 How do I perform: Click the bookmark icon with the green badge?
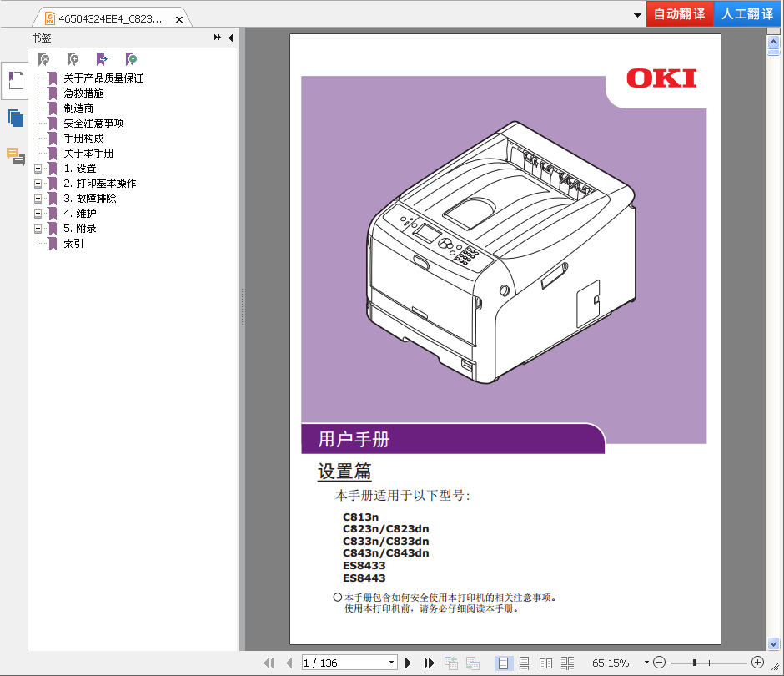[131, 59]
